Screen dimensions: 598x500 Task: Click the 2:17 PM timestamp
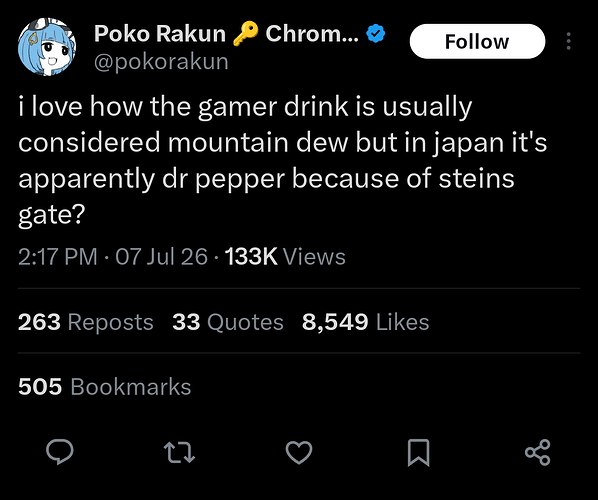tap(58, 257)
